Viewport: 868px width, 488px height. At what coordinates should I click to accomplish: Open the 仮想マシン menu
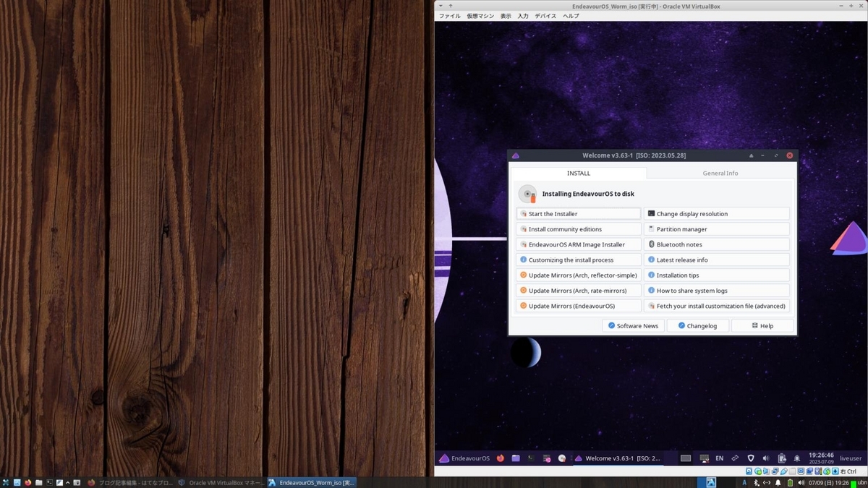pos(480,16)
